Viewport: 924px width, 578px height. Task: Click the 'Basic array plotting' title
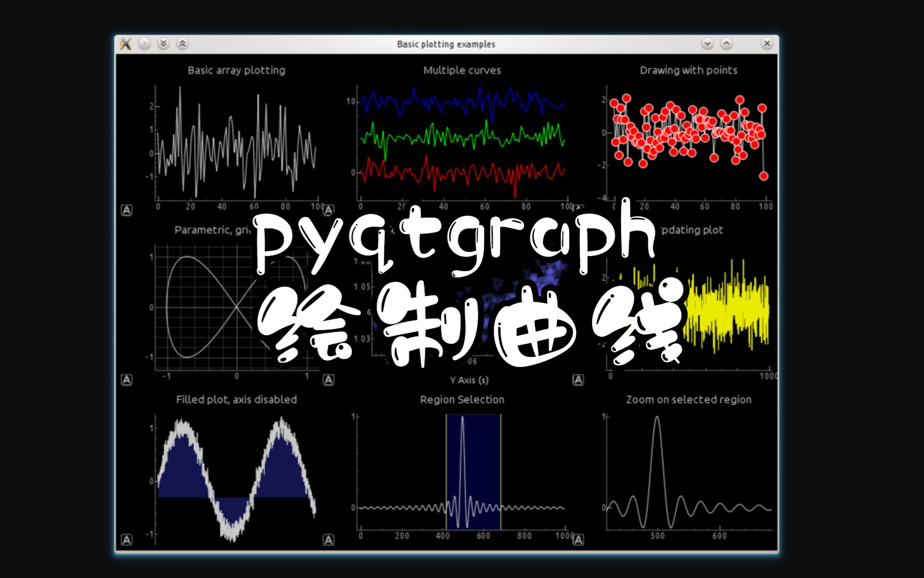(x=236, y=70)
